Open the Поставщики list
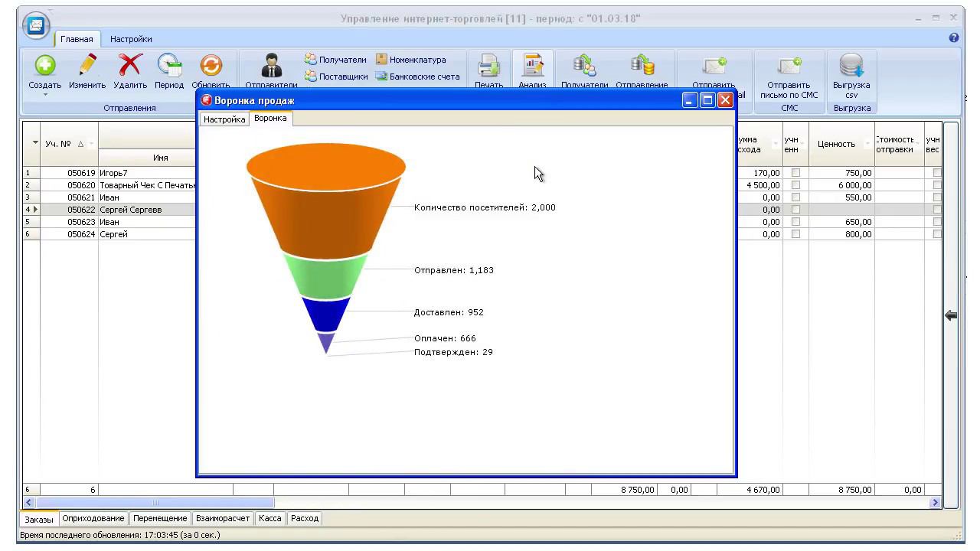 [x=336, y=77]
